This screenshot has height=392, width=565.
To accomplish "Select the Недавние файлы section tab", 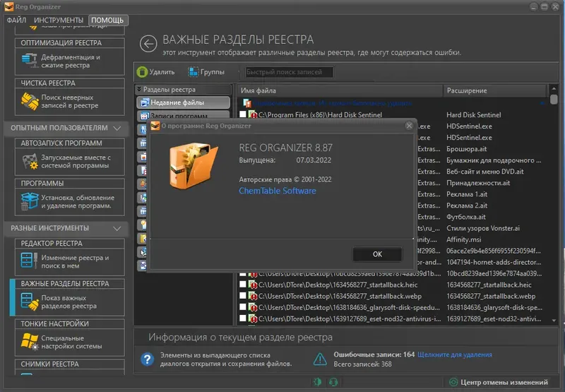I will click(183, 102).
